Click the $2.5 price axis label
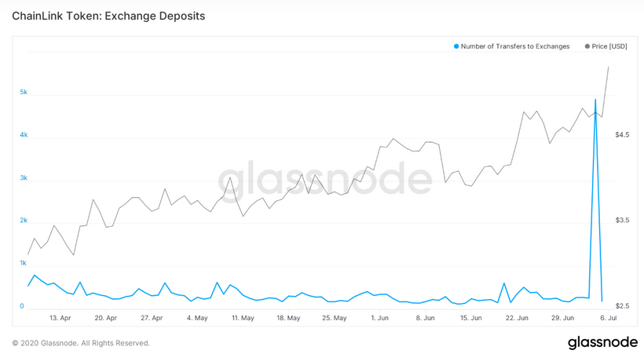The height and width of the screenshot is (354, 644). (x=622, y=306)
